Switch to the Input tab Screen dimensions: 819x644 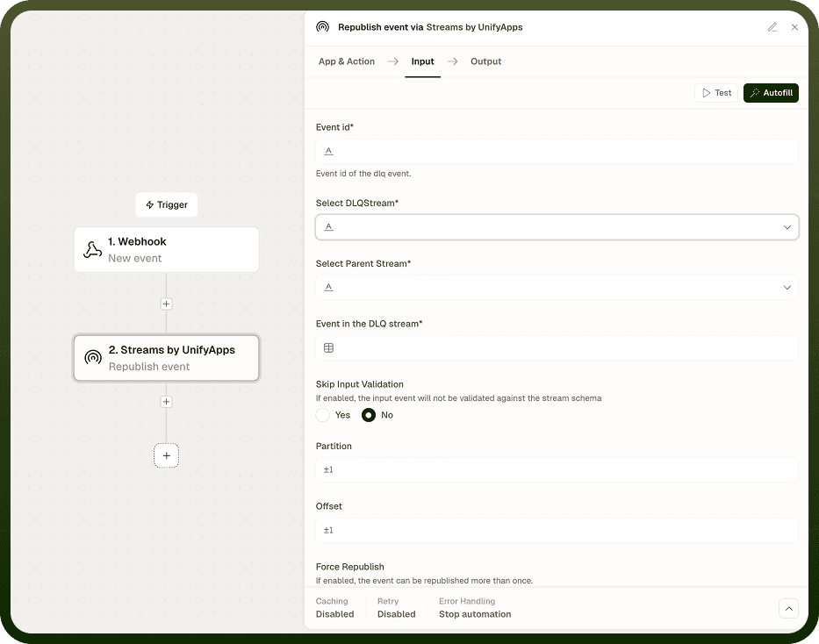coord(422,61)
